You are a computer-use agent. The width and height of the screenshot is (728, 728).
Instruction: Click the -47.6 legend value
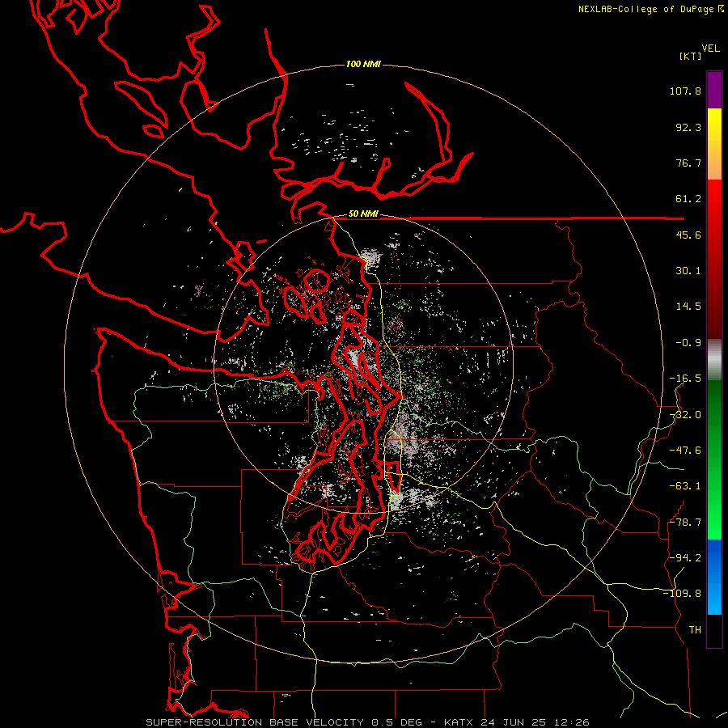tap(685, 451)
